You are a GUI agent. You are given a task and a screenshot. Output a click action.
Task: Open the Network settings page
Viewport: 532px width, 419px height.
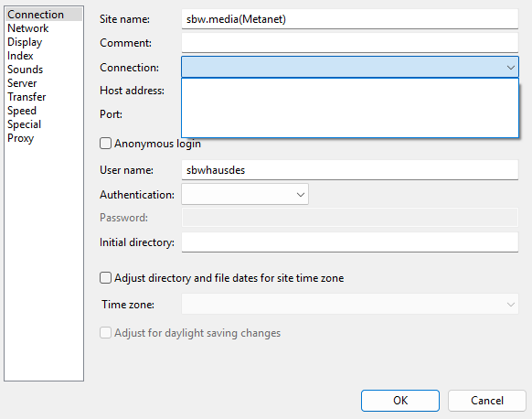pos(27,28)
